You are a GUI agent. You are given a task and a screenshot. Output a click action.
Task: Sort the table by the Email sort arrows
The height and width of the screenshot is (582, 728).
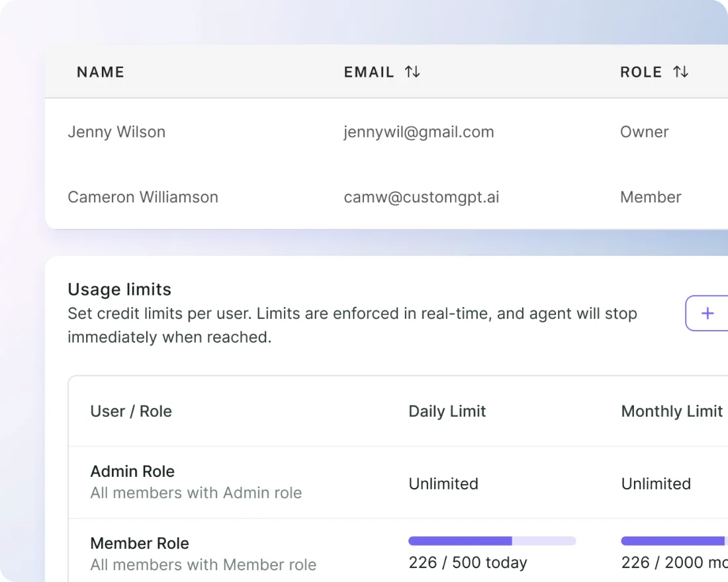(x=412, y=72)
